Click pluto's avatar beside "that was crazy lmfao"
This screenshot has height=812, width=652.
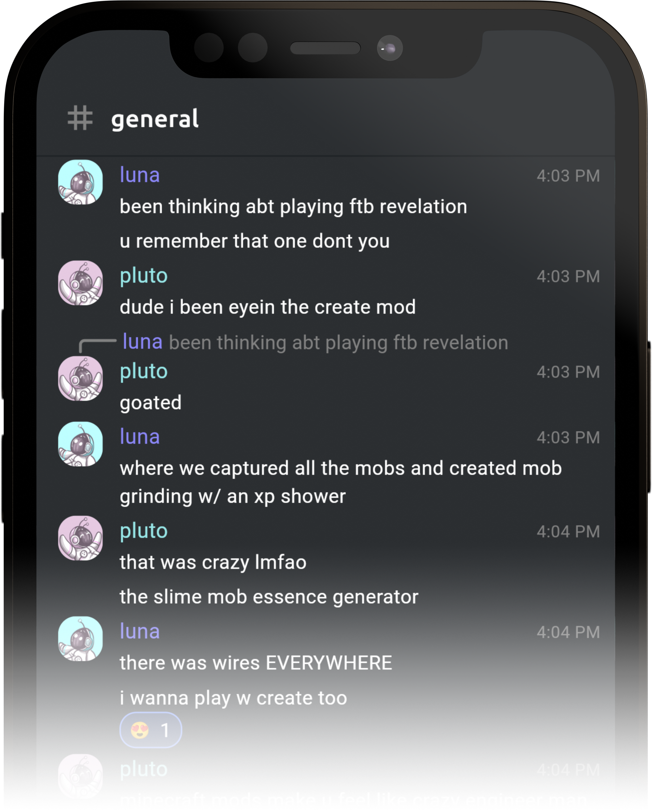point(80,538)
